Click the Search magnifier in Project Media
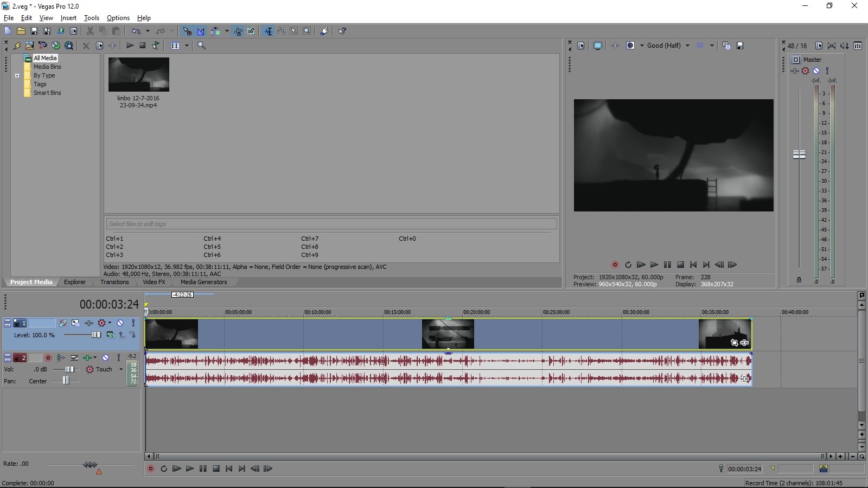Image resolution: width=868 pixels, height=488 pixels. 201,46
